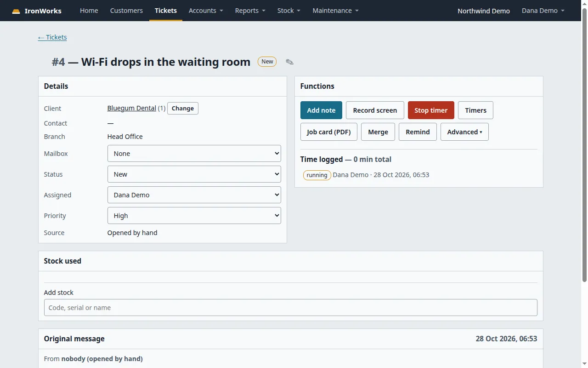Open the Home menu item

89,11
